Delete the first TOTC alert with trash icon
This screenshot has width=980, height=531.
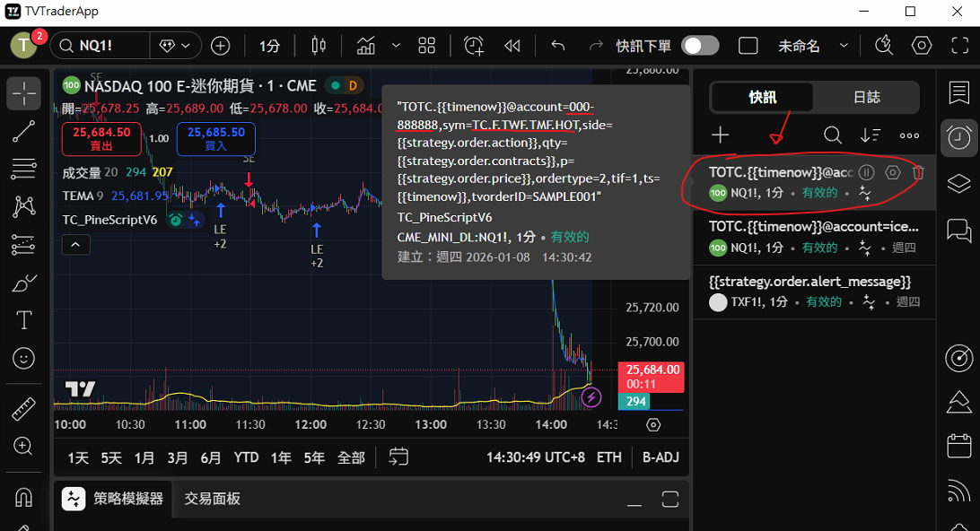918,172
